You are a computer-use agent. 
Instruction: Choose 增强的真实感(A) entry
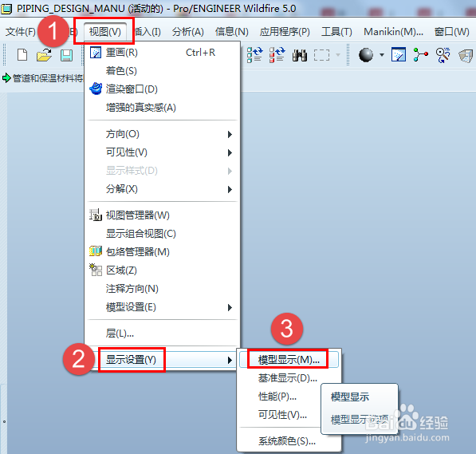pos(162,108)
